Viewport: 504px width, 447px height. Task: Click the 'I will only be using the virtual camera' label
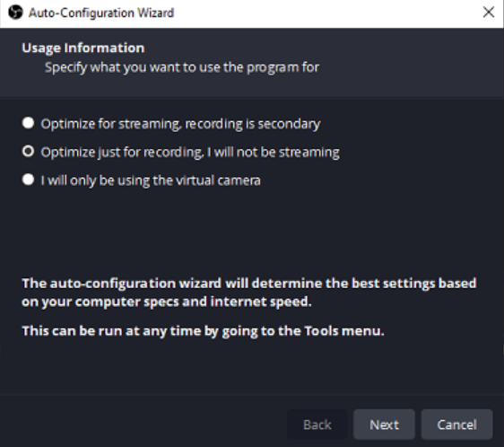click(151, 180)
